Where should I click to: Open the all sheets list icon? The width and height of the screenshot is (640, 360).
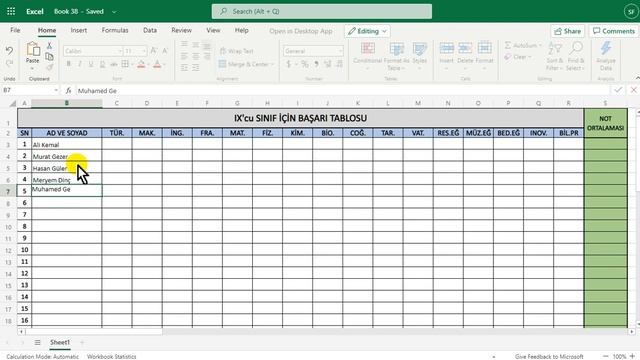pos(38,342)
